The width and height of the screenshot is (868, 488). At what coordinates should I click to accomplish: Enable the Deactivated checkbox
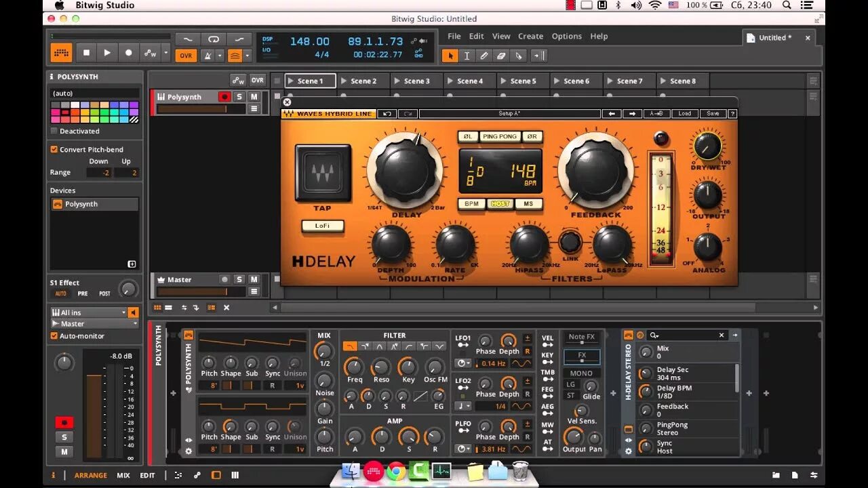click(x=54, y=131)
